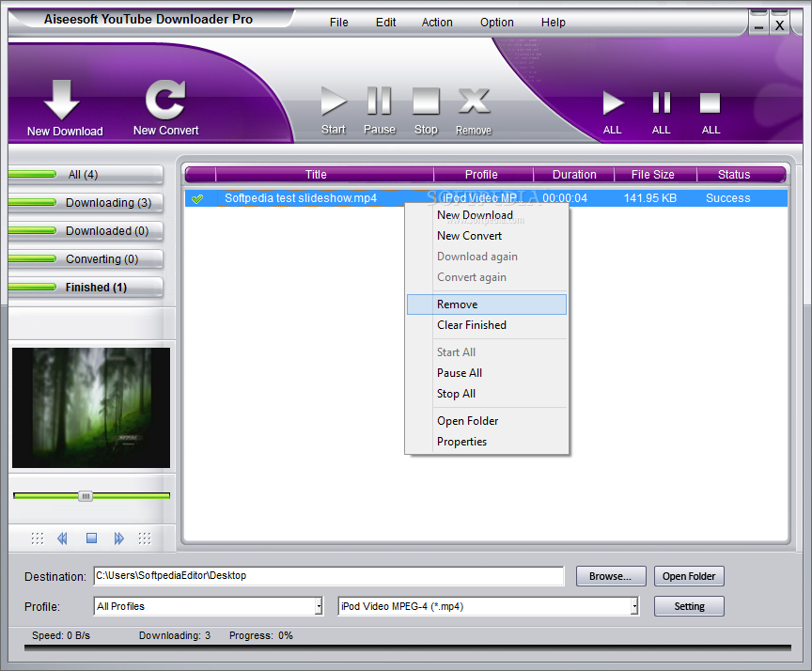Click the forest video preview thumbnail

(x=91, y=408)
